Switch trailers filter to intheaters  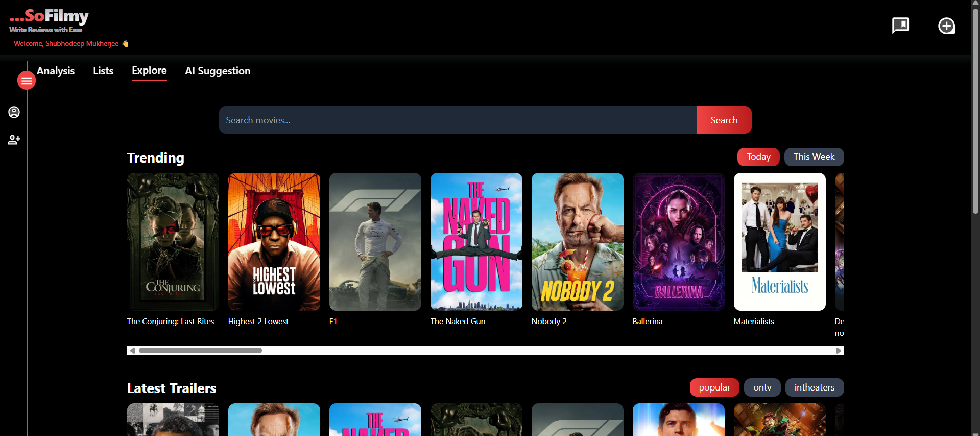point(815,387)
